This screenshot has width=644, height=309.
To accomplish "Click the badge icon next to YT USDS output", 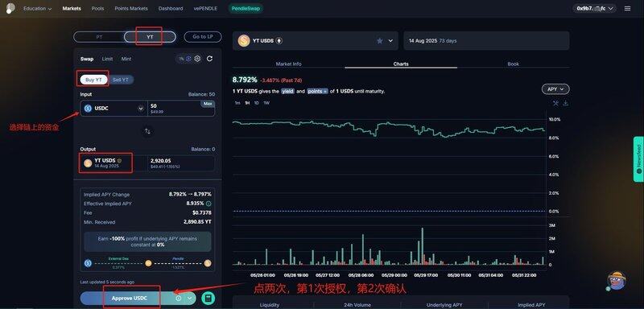I will pyautogui.click(x=119, y=160).
